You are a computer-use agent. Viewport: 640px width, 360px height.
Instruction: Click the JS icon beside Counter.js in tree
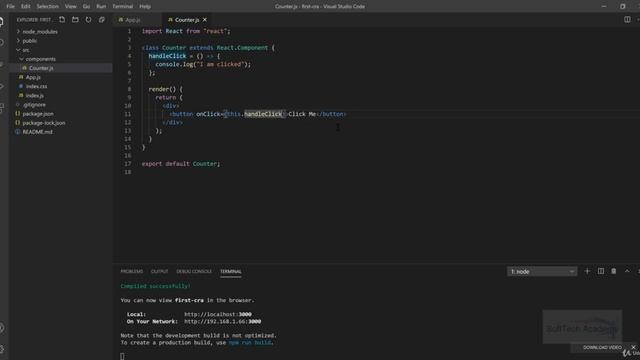pyautogui.click(x=24, y=68)
